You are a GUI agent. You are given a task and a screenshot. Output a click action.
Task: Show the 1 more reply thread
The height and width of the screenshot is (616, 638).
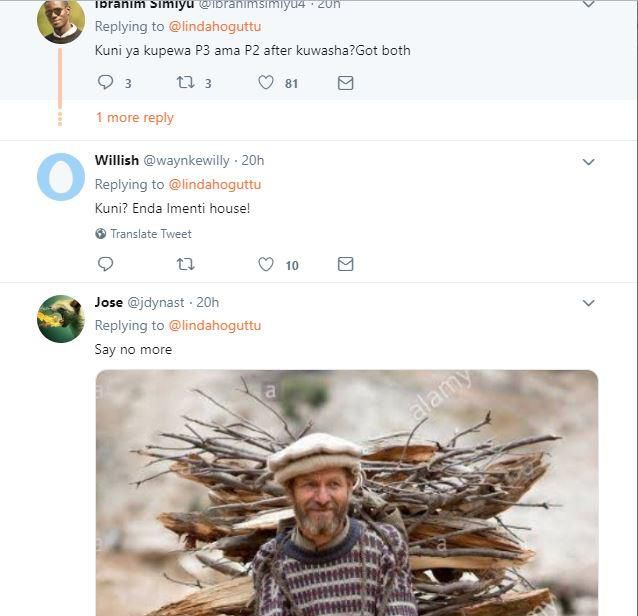(x=134, y=117)
